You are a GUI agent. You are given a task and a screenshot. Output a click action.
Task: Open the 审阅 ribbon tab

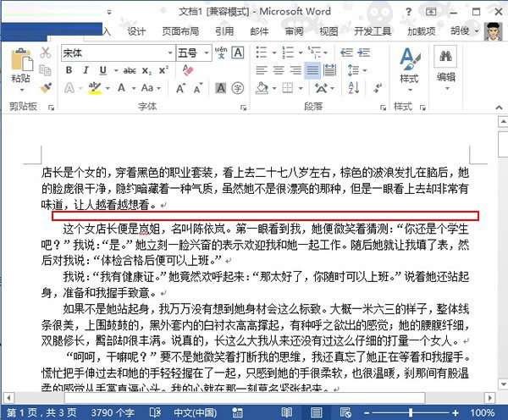coord(294,31)
